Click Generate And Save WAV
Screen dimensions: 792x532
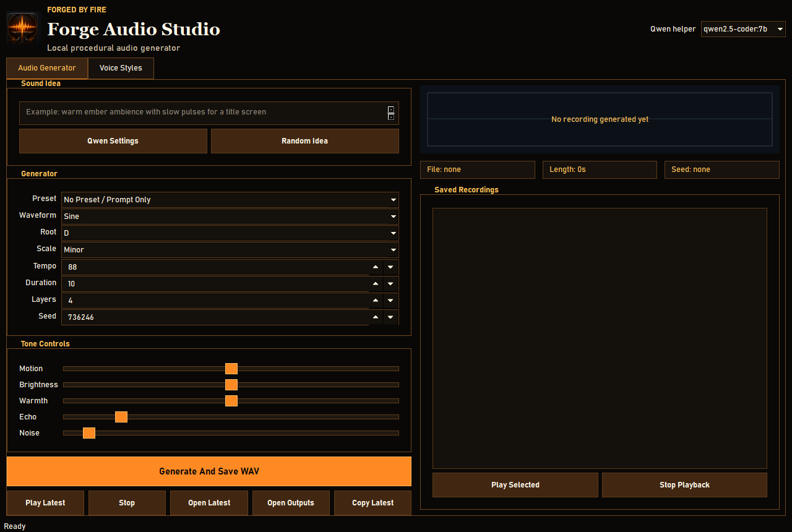pyautogui.click(x=209, y=471)
